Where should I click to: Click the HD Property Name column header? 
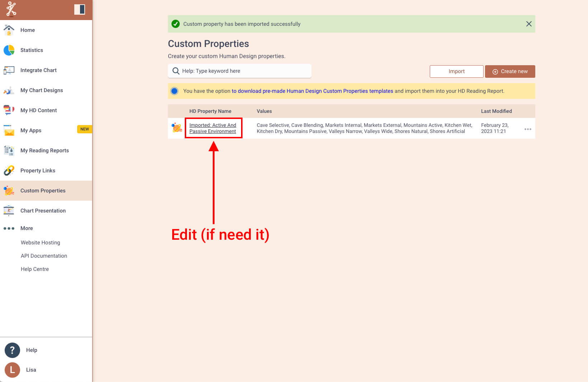tap(210, 111)
